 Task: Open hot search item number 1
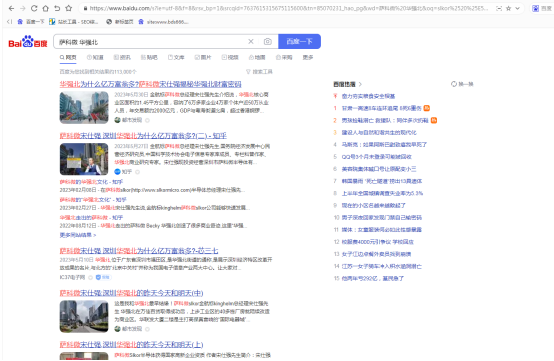(382, 108)
